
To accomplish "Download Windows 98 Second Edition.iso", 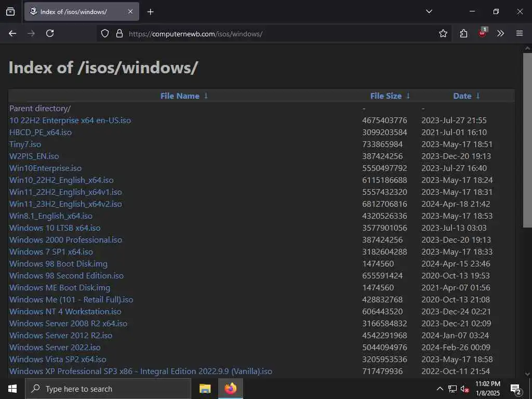I will (x=66, y=275).
